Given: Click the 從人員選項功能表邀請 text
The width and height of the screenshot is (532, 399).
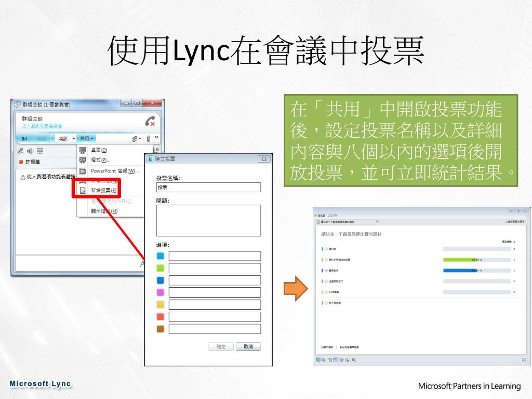Looking at the screenshot, I should coord(51,177).
